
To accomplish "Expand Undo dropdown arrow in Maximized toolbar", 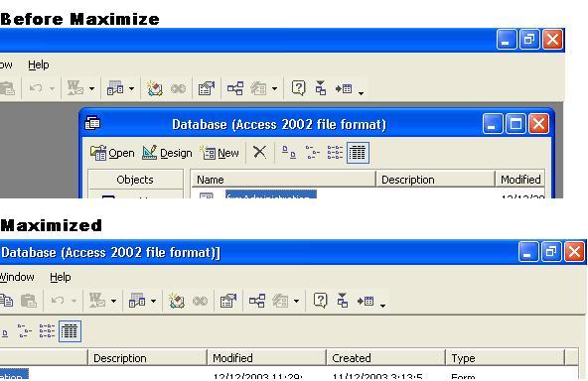I will coord(73,301).
